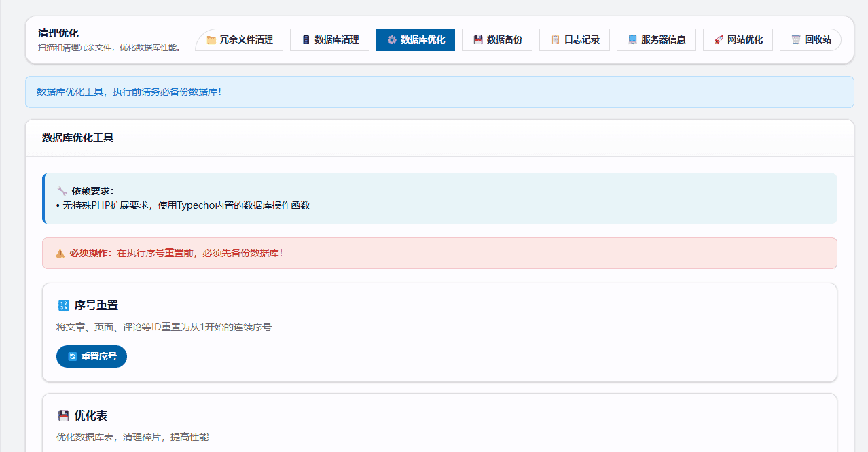Click the blue backup reminder notice text
The height and width of the screenshot is (452, 868).
pyautogui.click(x=129, y=92)
